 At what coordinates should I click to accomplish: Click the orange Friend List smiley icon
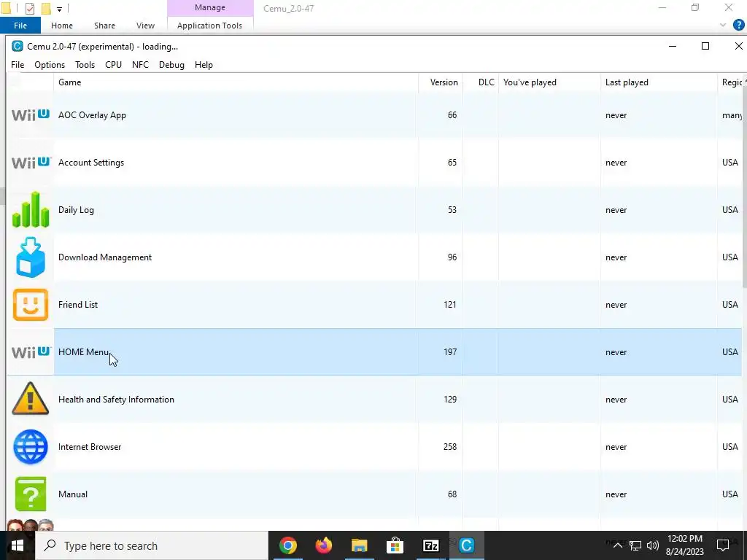pyautogui.click(x=31, y=305)
